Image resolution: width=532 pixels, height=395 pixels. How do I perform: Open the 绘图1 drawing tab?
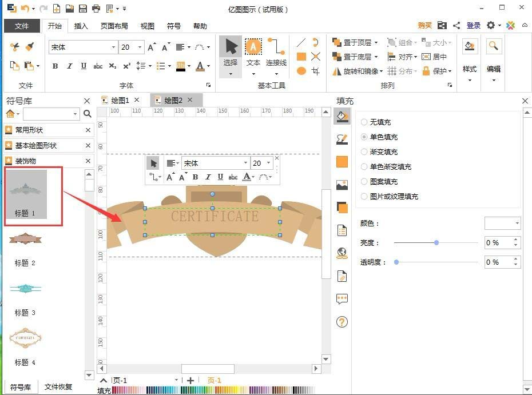120,99
